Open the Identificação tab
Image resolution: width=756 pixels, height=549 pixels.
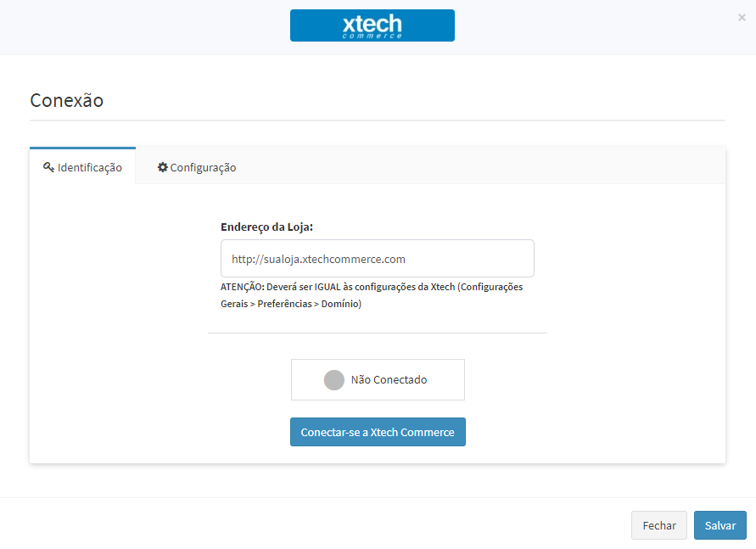click(x=82, y=167)
